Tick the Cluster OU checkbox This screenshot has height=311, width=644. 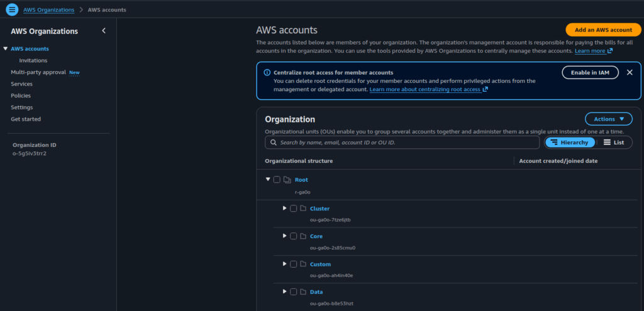(293, 209)
